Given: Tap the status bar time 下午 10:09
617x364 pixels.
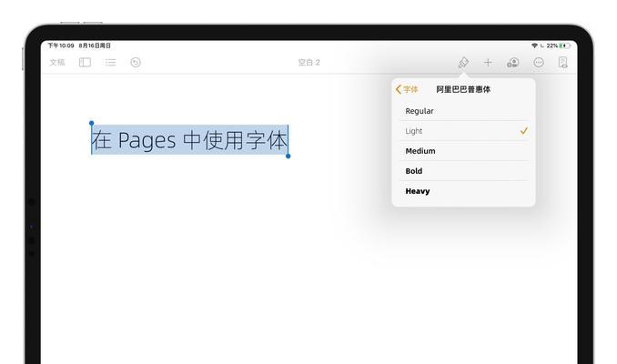Looking at the screenshot, I should pos(61,45).
